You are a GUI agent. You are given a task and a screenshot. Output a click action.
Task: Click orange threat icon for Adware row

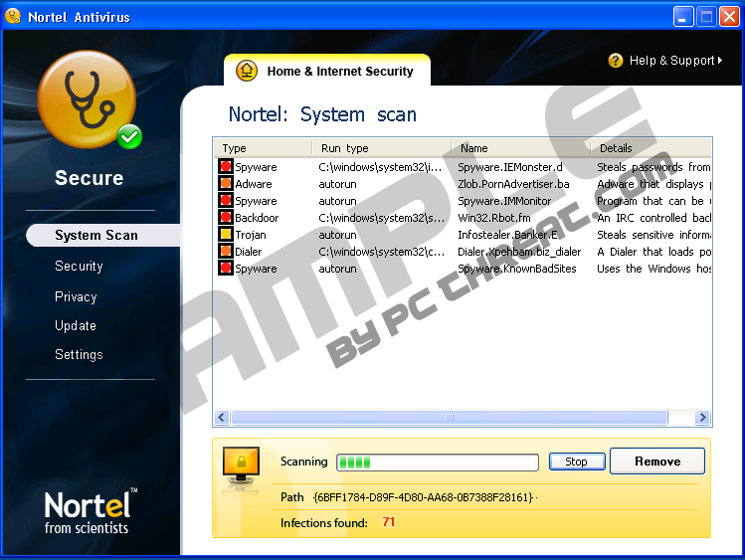coord(226,184)
